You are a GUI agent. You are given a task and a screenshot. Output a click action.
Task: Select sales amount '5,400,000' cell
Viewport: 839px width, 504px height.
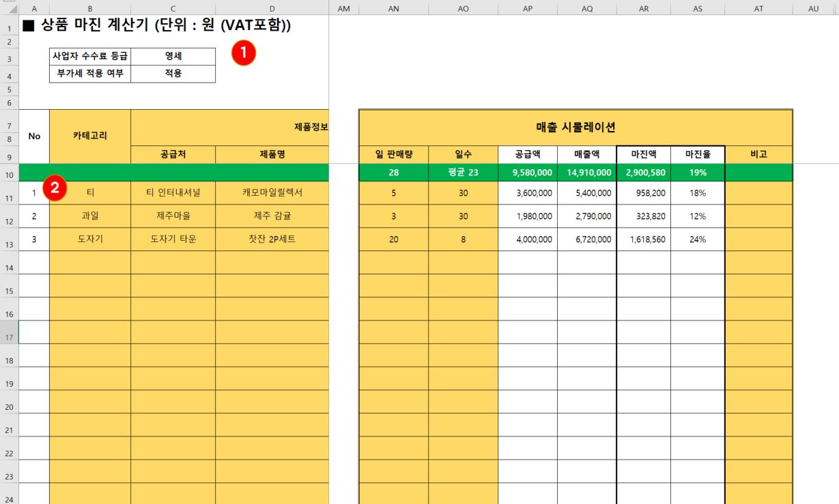click(587, 193)
